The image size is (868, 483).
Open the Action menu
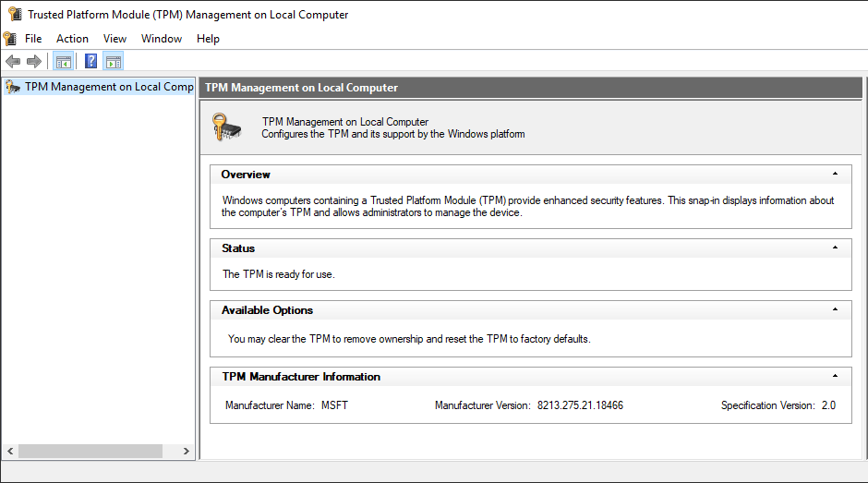pos(72,39)
